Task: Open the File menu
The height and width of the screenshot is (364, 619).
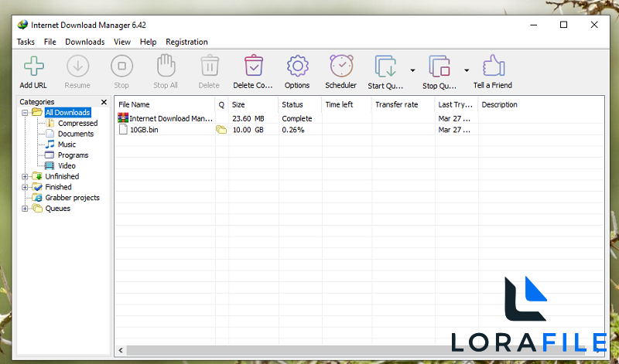Action: (50, 42)
